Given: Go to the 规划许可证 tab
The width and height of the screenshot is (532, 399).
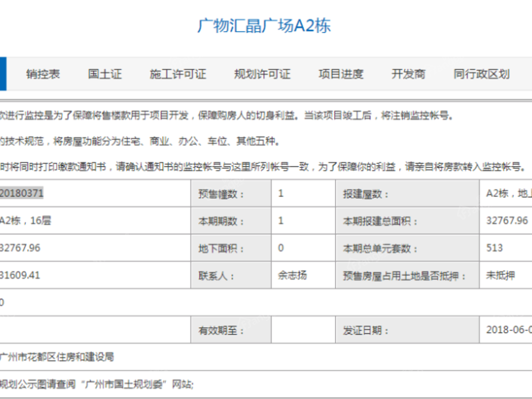Looking at the screenshot, I should [x=262, y=74].
